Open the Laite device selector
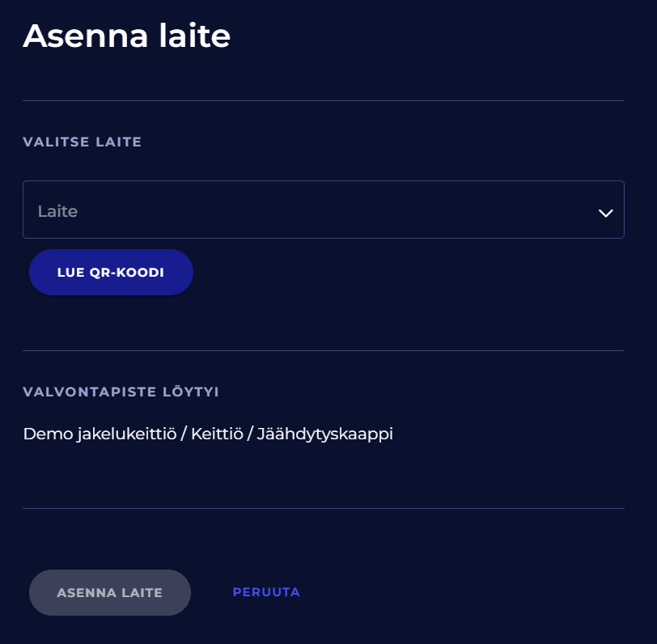 coord(323,210)
